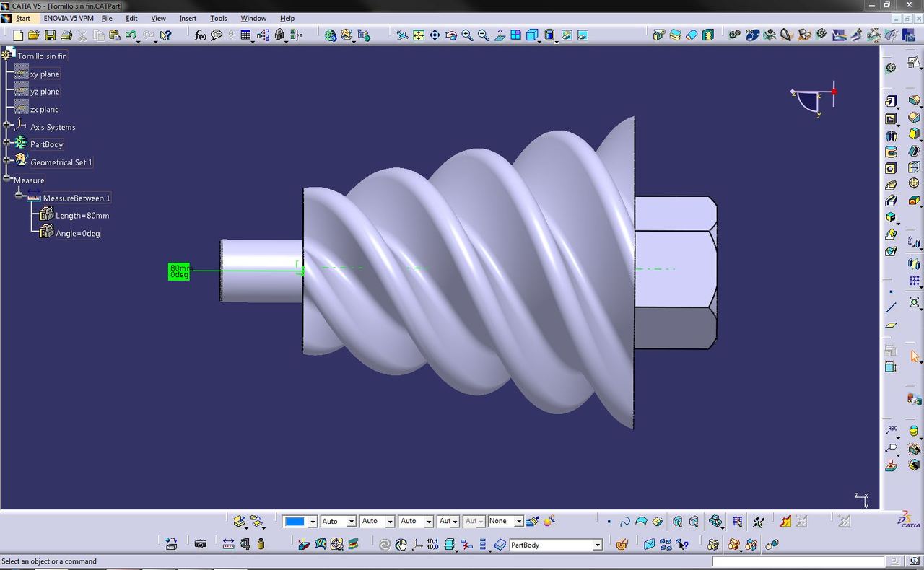Open the Edit menu
Screen dimensions: 924x570
tap(131, 18)
